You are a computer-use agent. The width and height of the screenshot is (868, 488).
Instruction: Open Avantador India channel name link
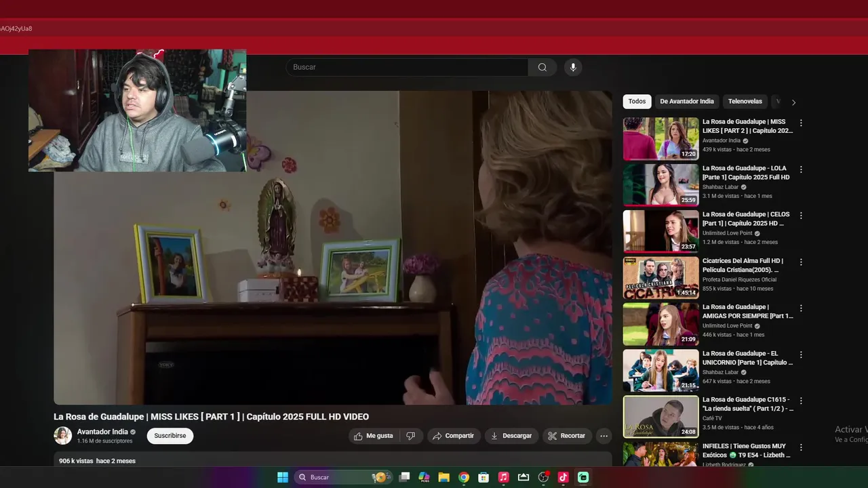point(102,432)
